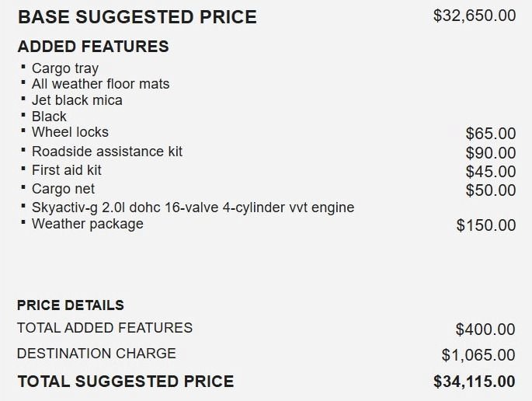532x401 pixels.
Task: Click the Black color feature line
Action: 49,117
